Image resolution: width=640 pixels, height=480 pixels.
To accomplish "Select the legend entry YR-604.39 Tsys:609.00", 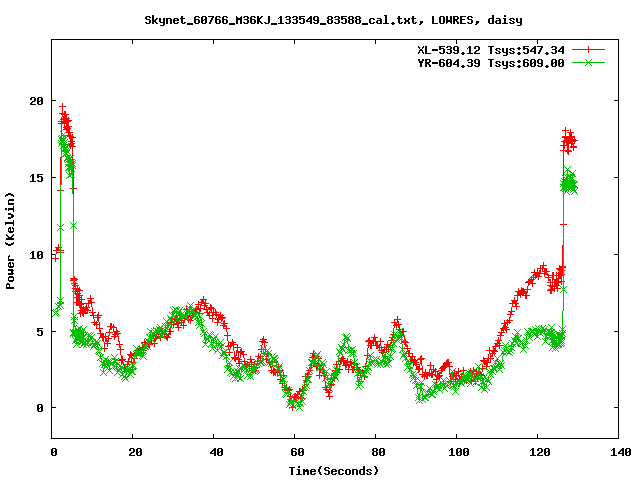I will point(491,63).
